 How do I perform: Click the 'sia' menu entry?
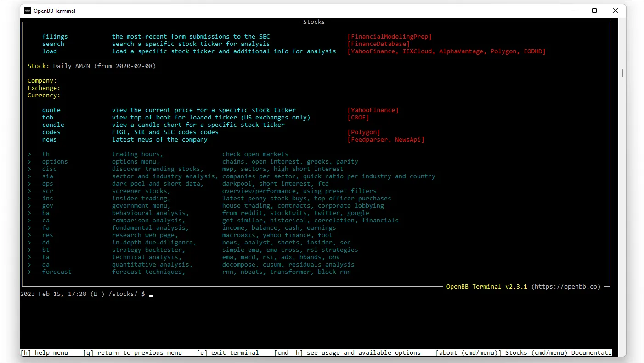click(48, 176)
